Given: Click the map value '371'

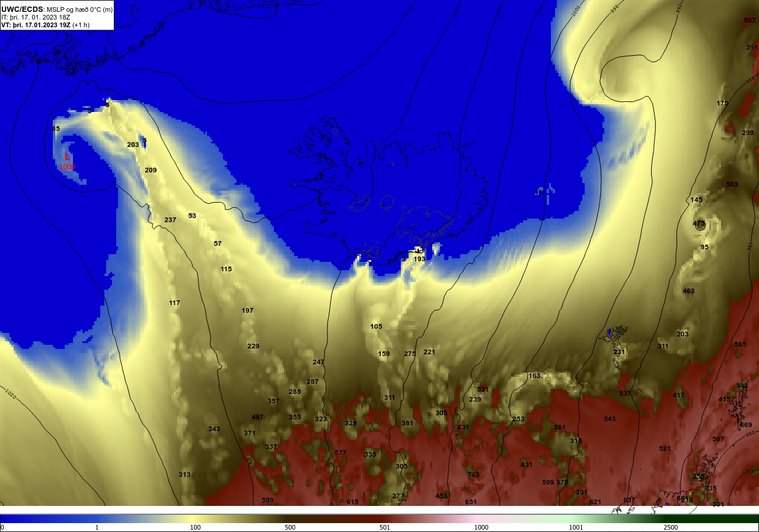Looking at the screenshot, I should (250, 433).
